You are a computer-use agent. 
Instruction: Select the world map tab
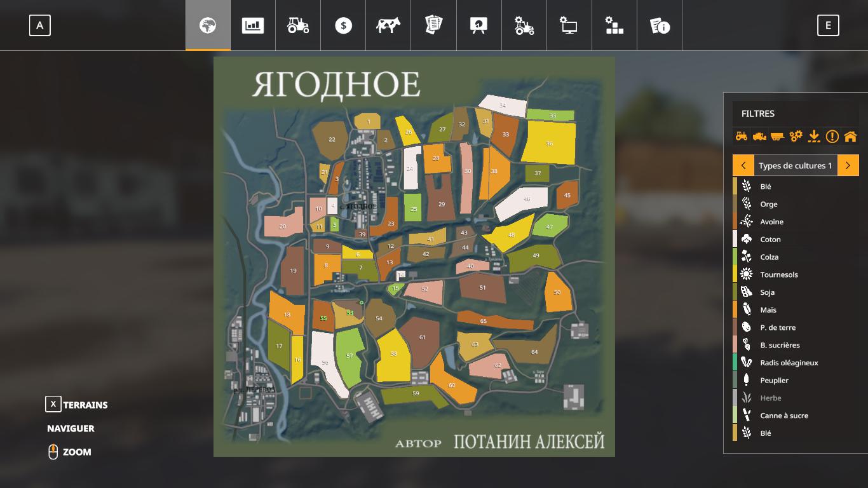click(208, 25)
